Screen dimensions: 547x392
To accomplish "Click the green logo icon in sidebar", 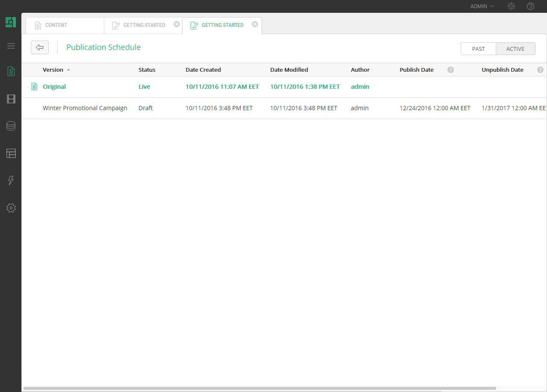I will click(x=11, y=22).
